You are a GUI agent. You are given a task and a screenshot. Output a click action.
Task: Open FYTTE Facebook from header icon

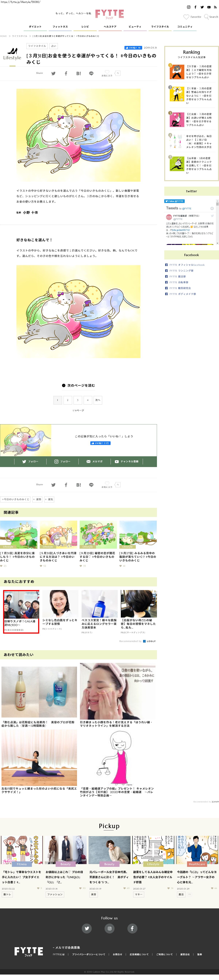[x=195, y=7]
